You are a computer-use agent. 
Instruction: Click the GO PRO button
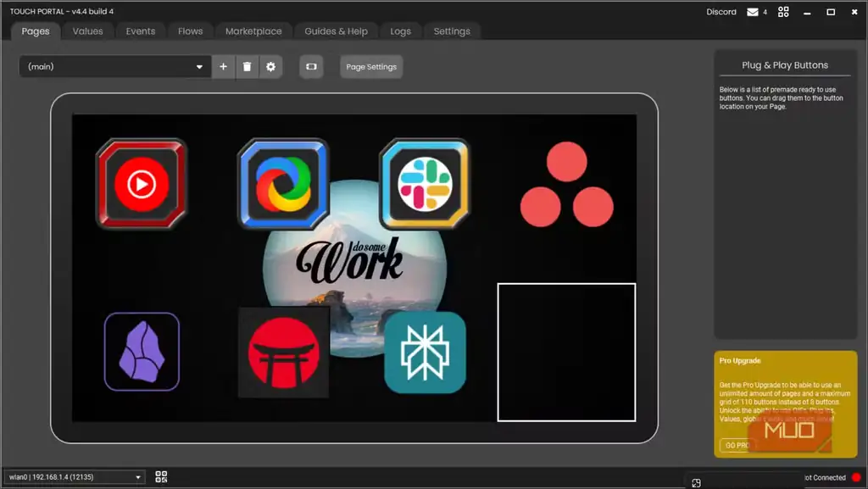[x=737, y=445]
